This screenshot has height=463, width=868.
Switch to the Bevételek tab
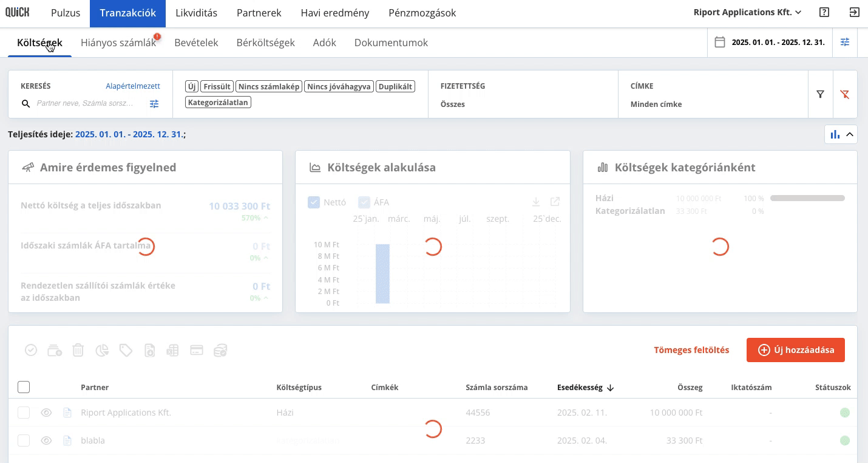click(x=196, y=43)
